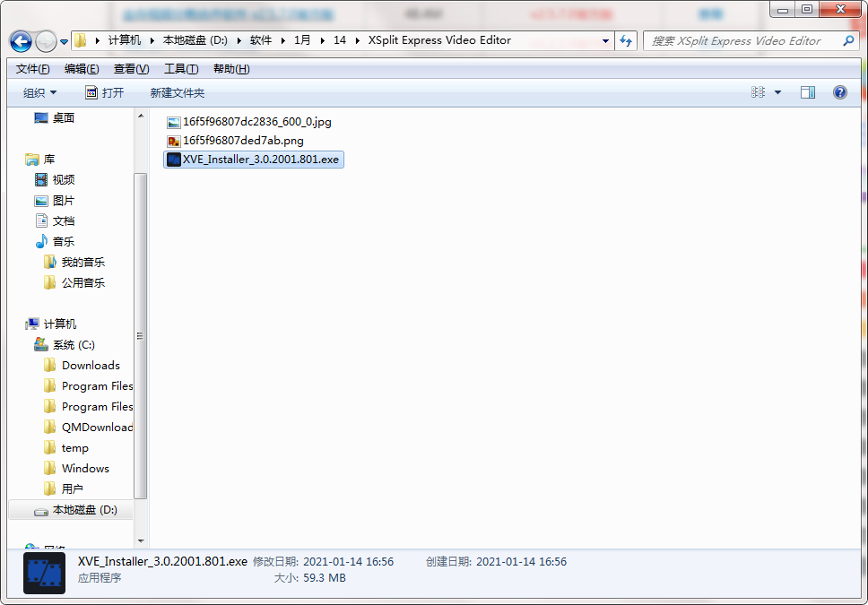Image resolution: width=868 pixels, height=605 pixels.
Task: Click the jpg file's image icon
Action: [174, 122]
